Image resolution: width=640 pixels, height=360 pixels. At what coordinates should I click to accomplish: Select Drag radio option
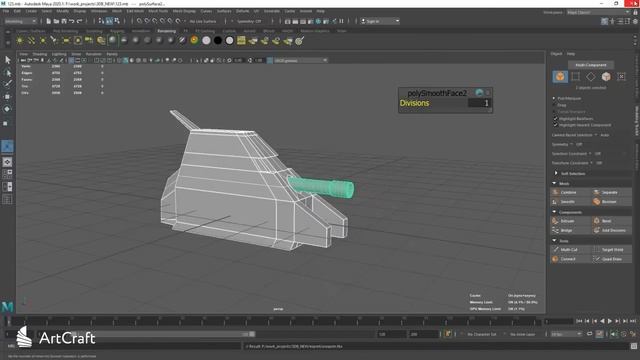pyautogui.click(x=554, y=105)
